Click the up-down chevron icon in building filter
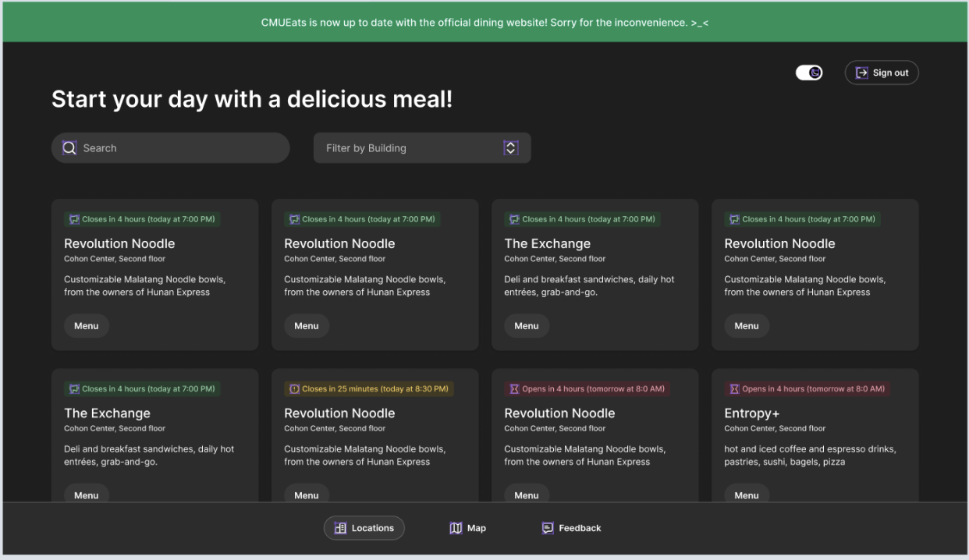Screen dimensions: 969x560 tap(511, 147)
